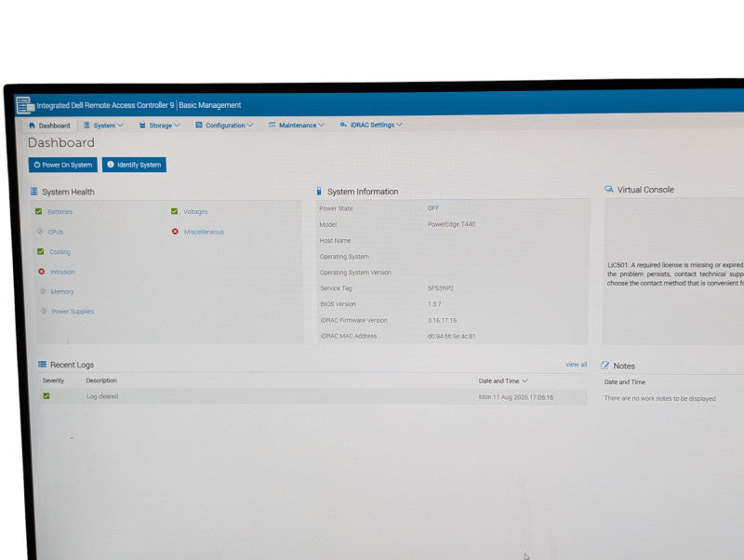Click the BIOS Version value 1.3.7

434,304
